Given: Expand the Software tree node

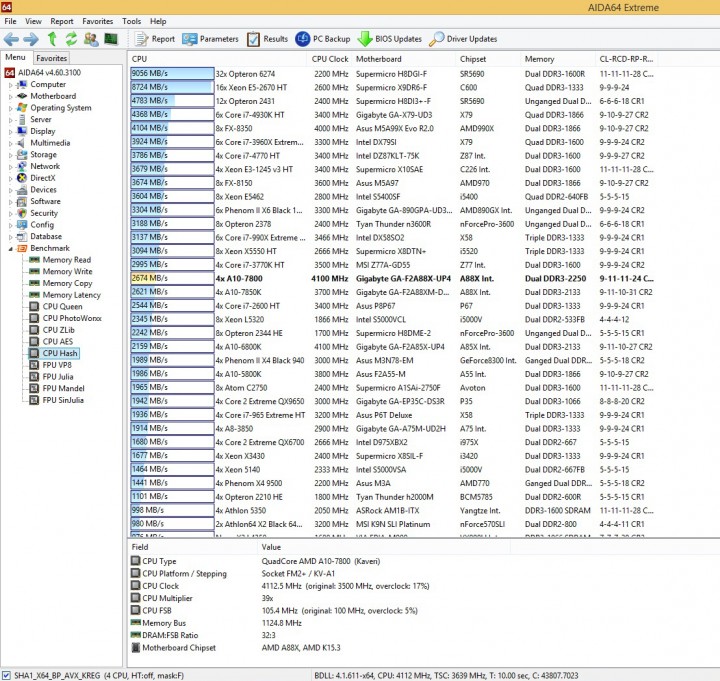Looking at the screenshot, I should coord(10,202).
